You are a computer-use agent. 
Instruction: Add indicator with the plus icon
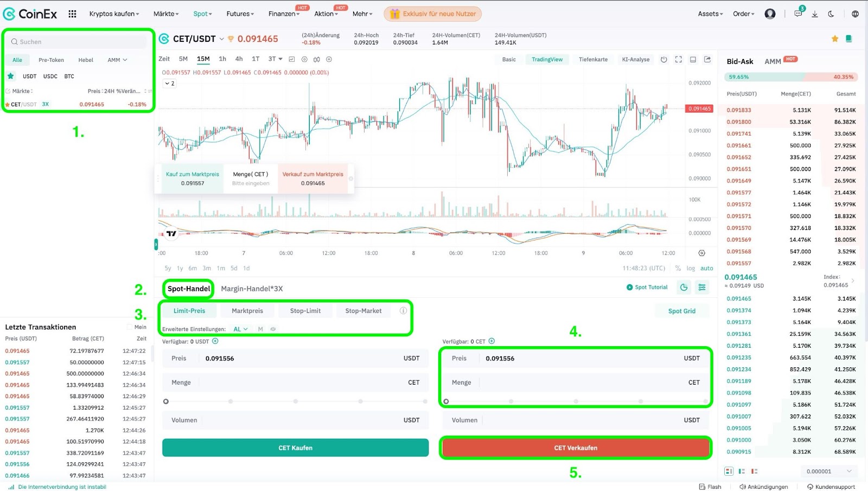(329, 59)
